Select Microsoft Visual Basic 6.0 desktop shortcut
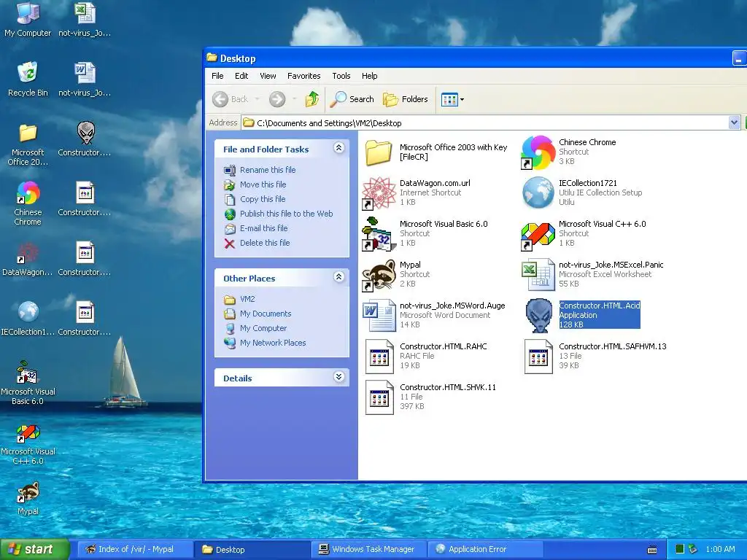The height and width of the screenshot is (560, 747). [x=28, y=383]
